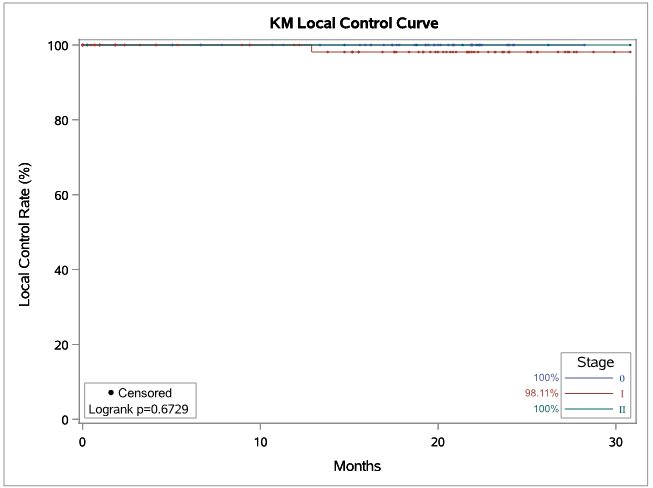Select the Logrank p=0.6729 text
The height and width of the screenshot is (488, 653).
(x=139, y=409)
